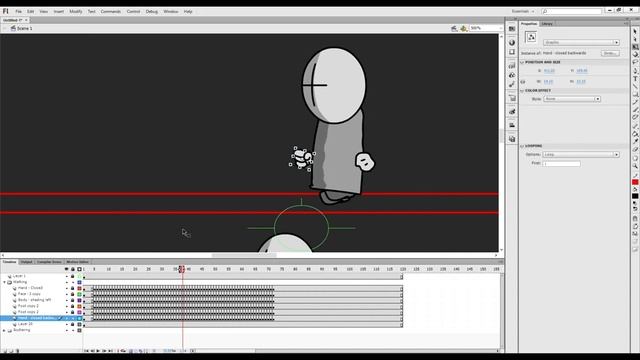
Task: Open the Commands menu
Action: pos(111,11)
